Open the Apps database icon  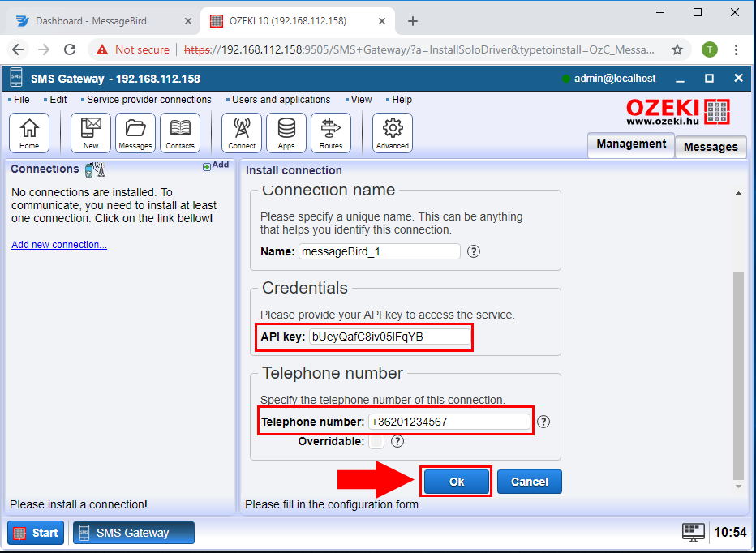tap(286, 132)
